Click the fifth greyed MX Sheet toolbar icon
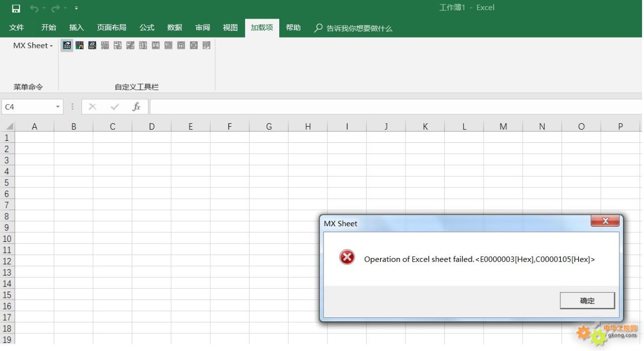644x351 pixels. point(118,45)
